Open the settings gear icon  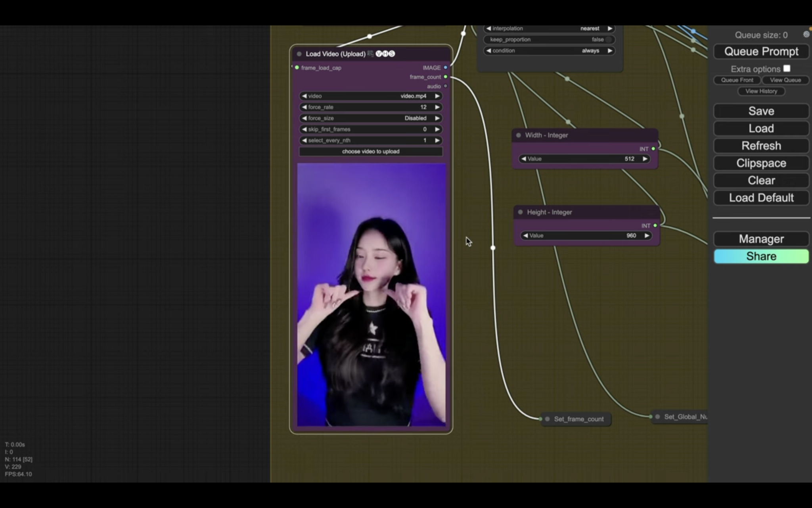click(806, 35)
